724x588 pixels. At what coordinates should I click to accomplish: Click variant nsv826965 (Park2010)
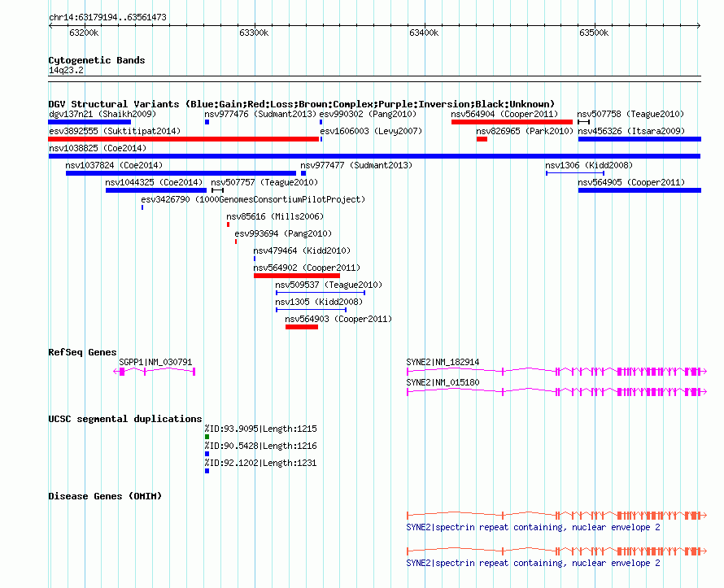coord(525,131)
